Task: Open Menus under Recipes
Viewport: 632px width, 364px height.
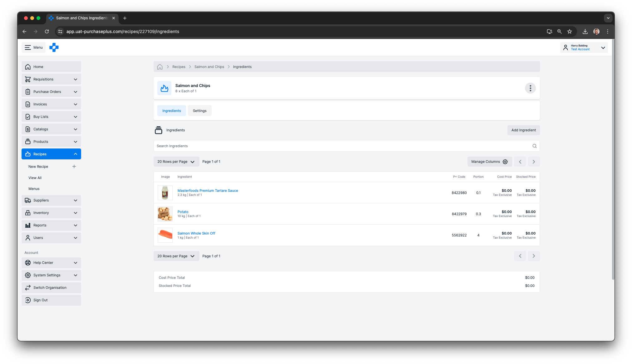Action: coord(34,189)
